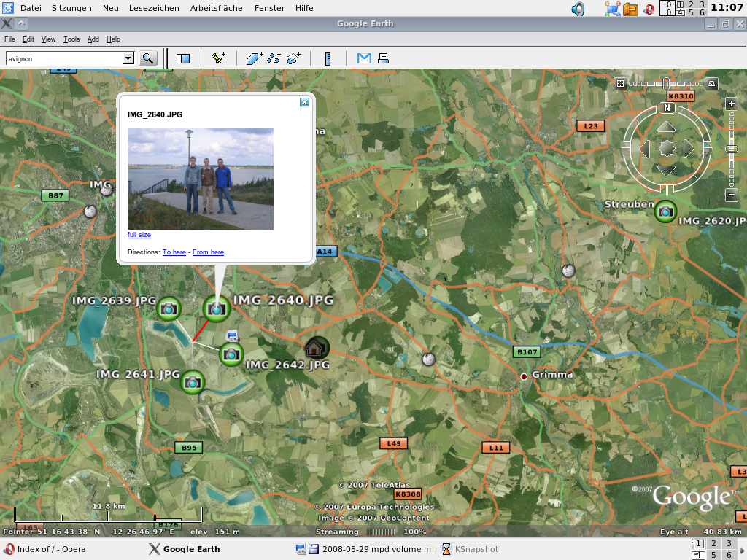Click the Opera tray icon
Image resolution: width=747 pixels, height=560 pixels.
(648, 9)
